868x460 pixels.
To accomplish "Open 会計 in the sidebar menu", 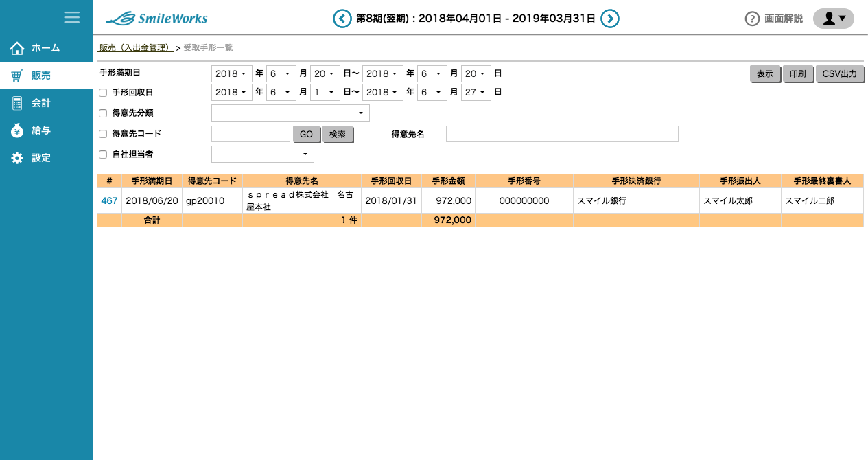I will click(x=41, y=103).
